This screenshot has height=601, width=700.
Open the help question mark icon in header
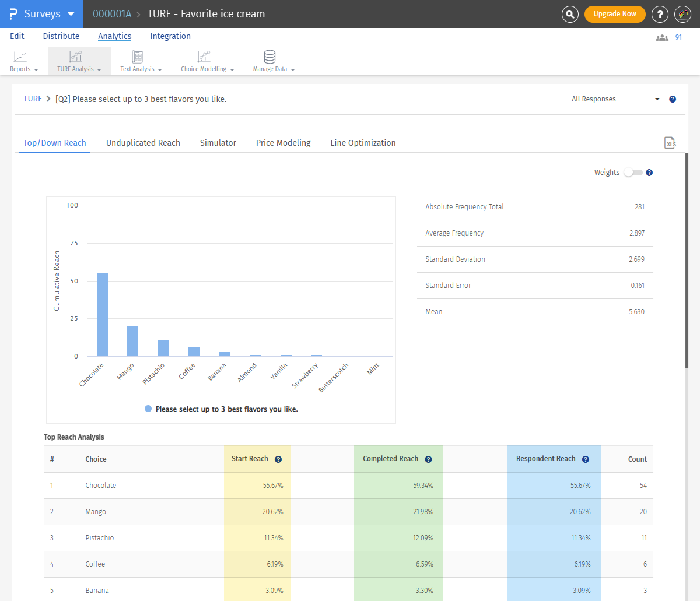pyautogui.click(x=660, y=14)
